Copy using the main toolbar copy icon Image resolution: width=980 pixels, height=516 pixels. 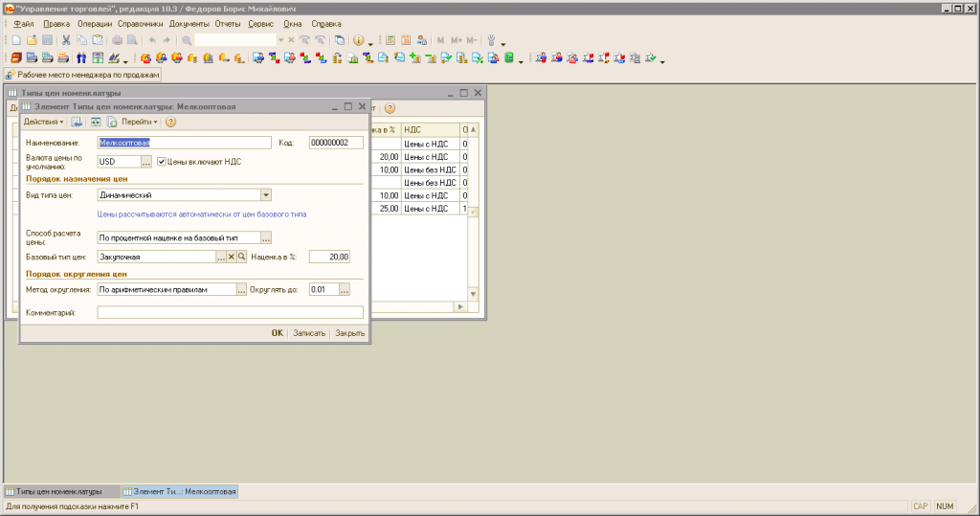(82, 40)
